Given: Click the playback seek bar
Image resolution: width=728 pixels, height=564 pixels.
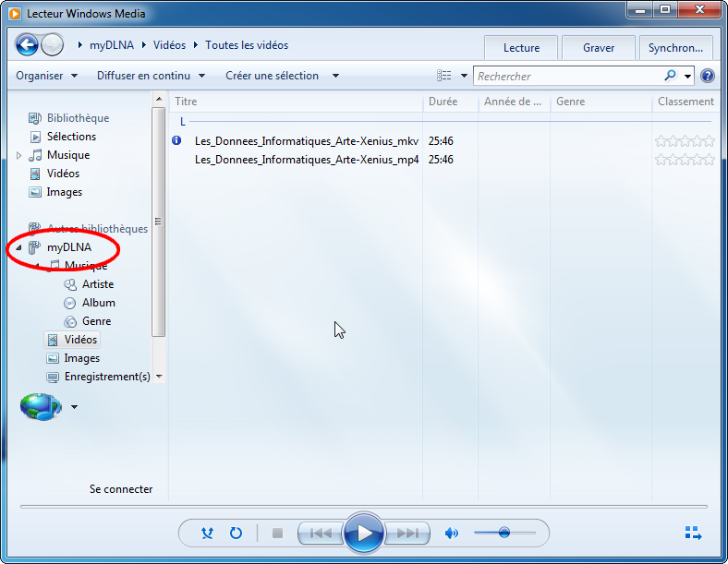Looking at the screenshot, I should click(x=364, y=507).
